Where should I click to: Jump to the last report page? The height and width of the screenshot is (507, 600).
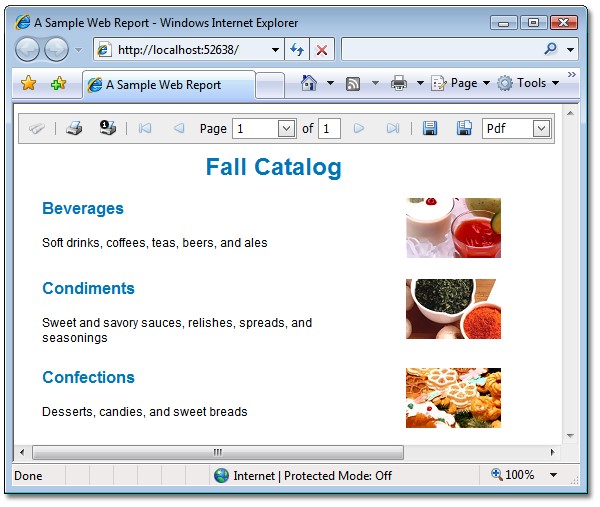[x=392, y=128]
